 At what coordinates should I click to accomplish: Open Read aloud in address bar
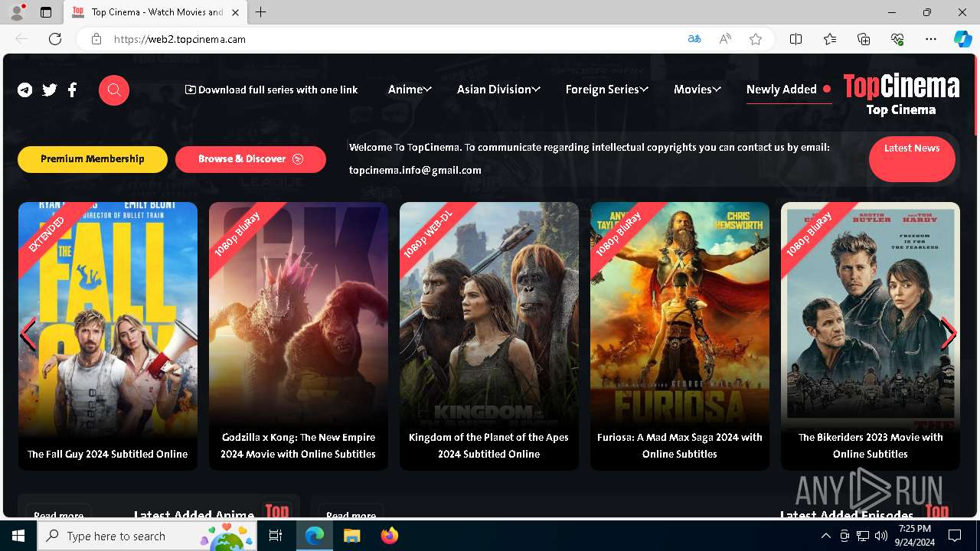click(725, 39)
